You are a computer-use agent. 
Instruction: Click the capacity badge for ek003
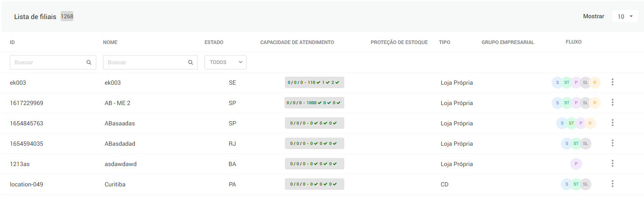[x=314, y=83]
